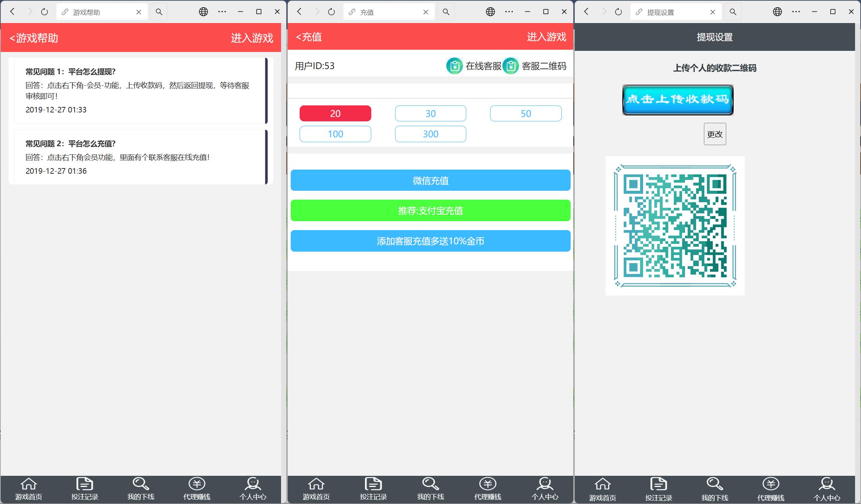This screenshot has height=504, width=861.
Task: Select the 充值 browser tab
Action: (x=389, y=12)
